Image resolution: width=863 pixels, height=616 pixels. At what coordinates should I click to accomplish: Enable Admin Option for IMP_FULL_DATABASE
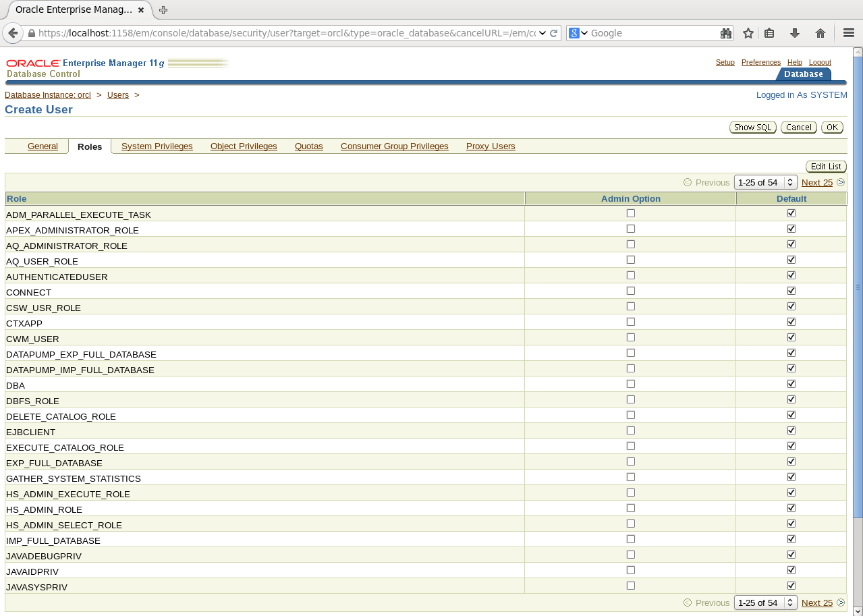coord(631,539)
